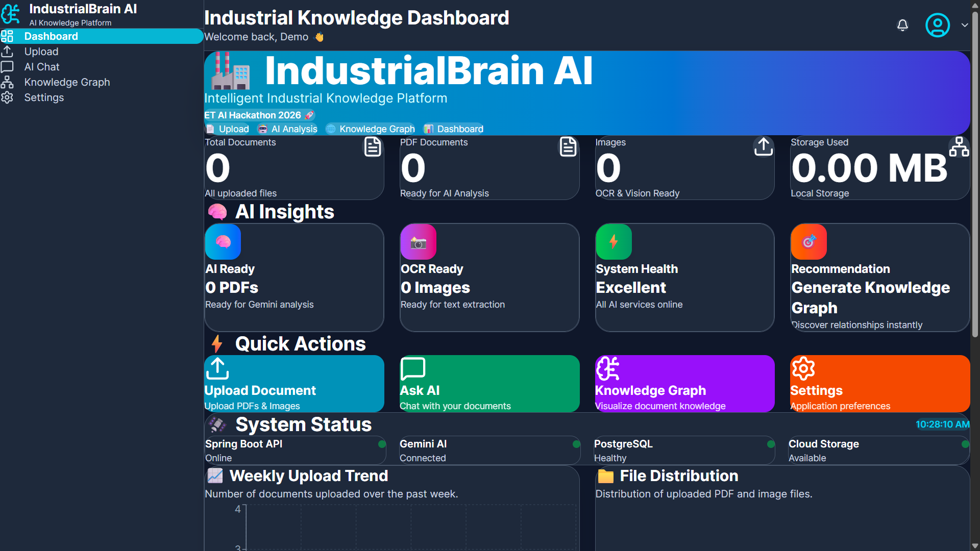Screen dimensions: 980x551
Task: Click the IndustrialBrain AI brain logo
Action: [x=11, y=14]
